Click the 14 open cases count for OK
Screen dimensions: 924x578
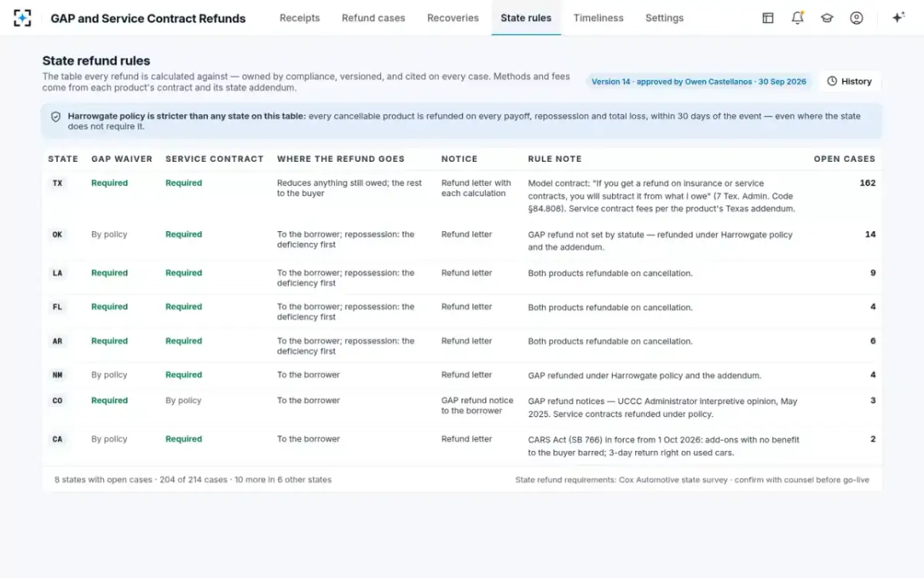coord(870,234)
